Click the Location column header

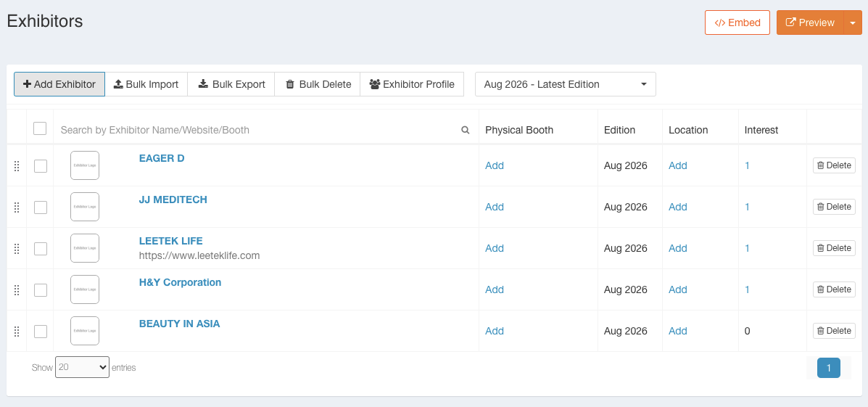pos(688,130)
